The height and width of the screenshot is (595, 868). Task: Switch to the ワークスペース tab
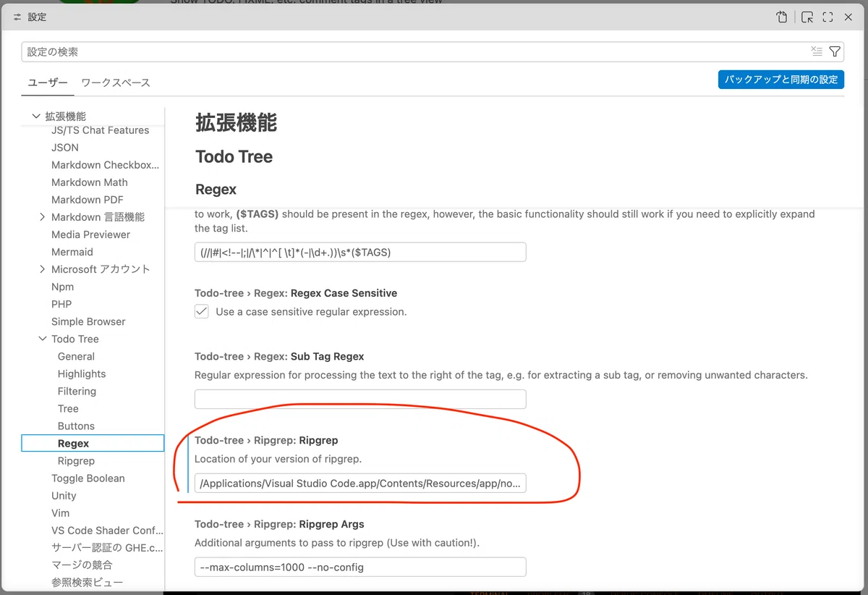click(x=116, y=83)
